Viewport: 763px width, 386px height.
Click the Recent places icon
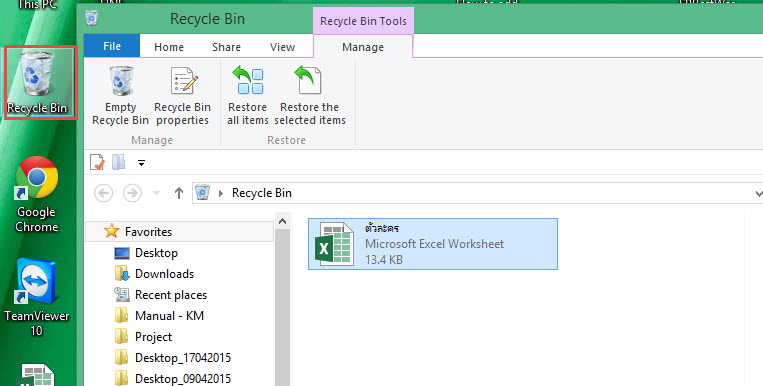pyautogui.click(x=122, y=294)
